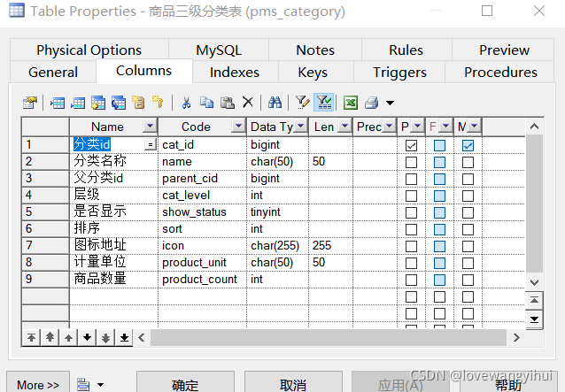
Task: Open Len column header filter dropdown
Action: [344, 126]
